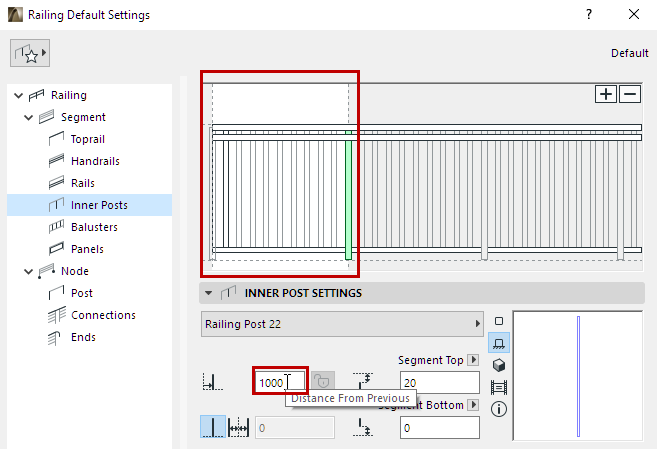
Task: Click the Inner Posts icon in tree
Action: pos(56,205)
